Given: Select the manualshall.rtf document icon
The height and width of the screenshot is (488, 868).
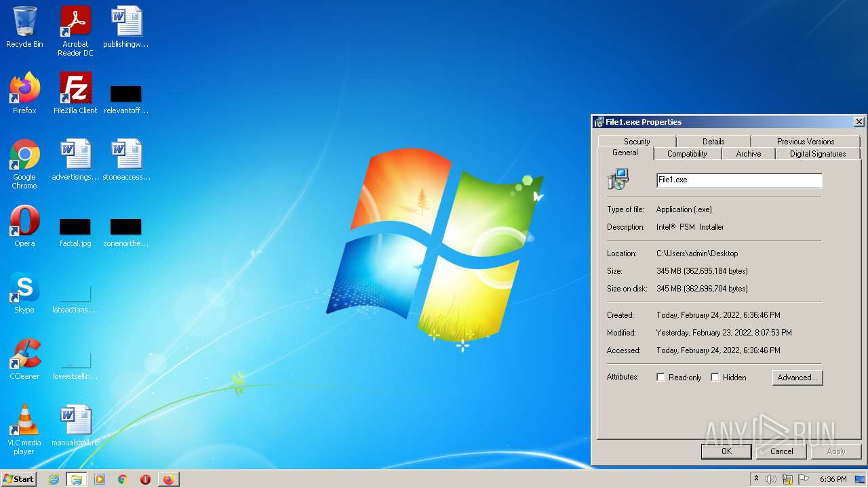Looking at the screenshot, I should pyautogui.click(x=75, y=426).
